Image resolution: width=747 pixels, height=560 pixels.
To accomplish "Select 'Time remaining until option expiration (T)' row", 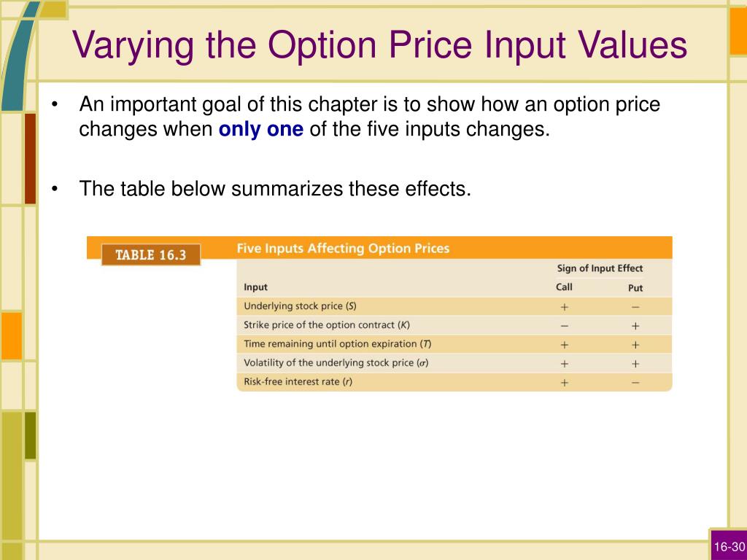I will pos(454,344).
